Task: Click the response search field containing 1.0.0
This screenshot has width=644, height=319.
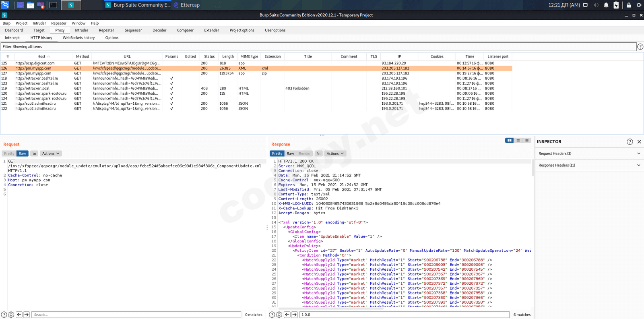Action: tap(404, 315)
